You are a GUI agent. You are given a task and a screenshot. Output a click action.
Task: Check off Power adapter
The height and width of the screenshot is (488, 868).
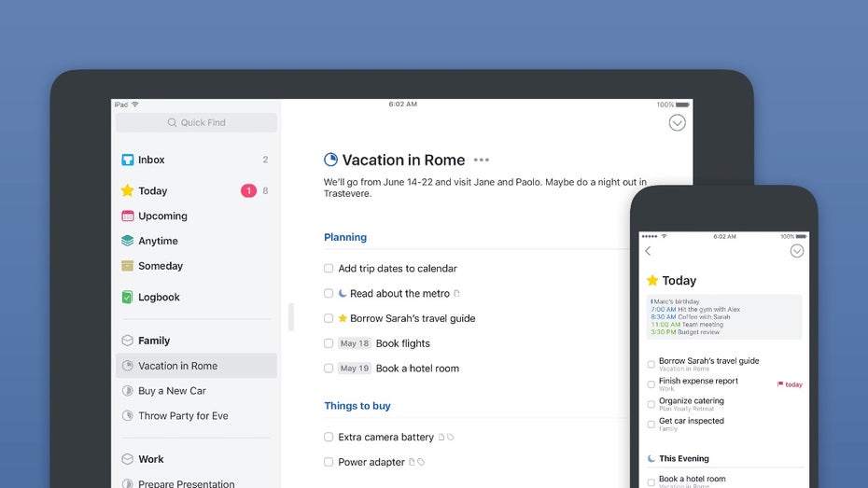329,462
